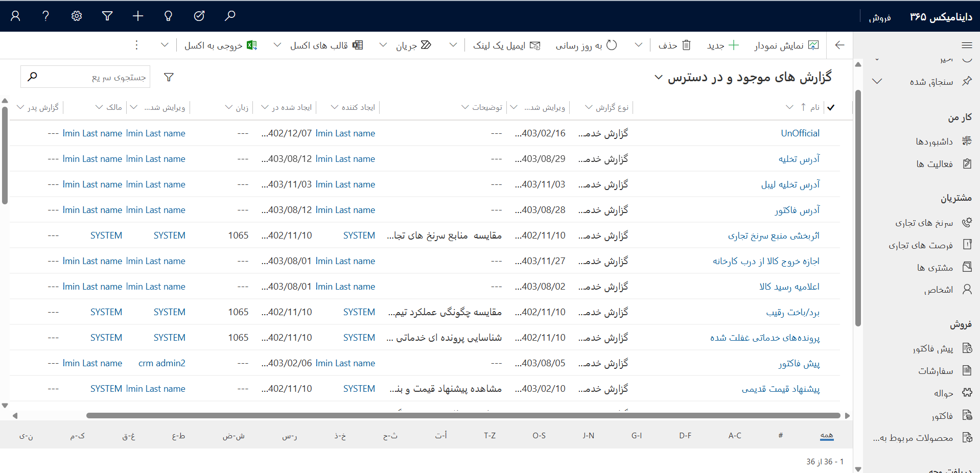Open the view selector dropdown beside the title
Viewport: 980px width, 473px height.
click(x=659, y=77)
